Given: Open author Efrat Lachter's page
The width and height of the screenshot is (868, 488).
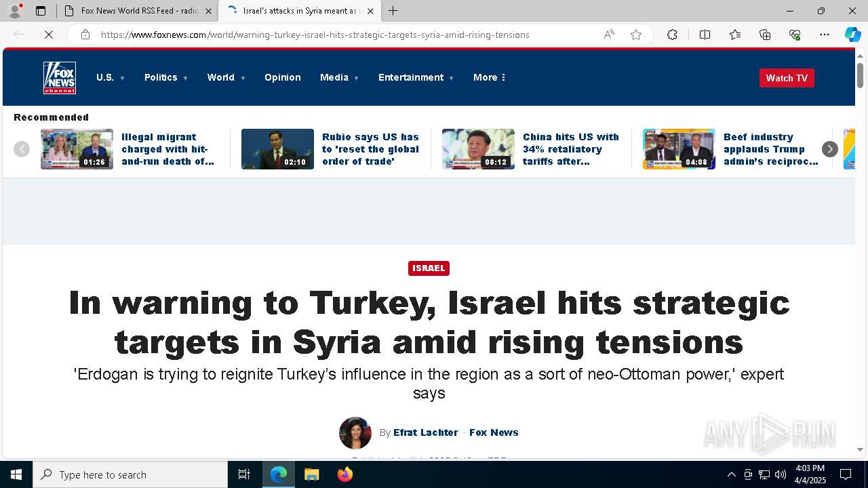Looking at the screenshot, I should (426, 432).
